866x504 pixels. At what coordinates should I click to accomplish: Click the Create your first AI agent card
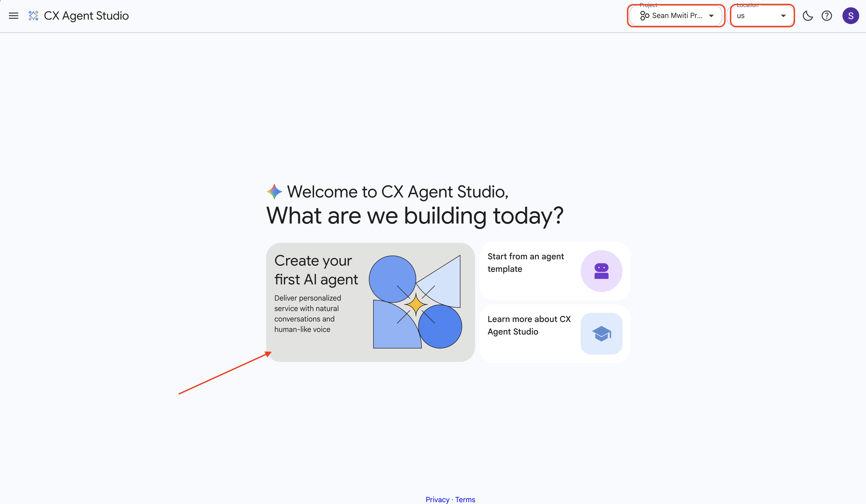tap(371, 302)
